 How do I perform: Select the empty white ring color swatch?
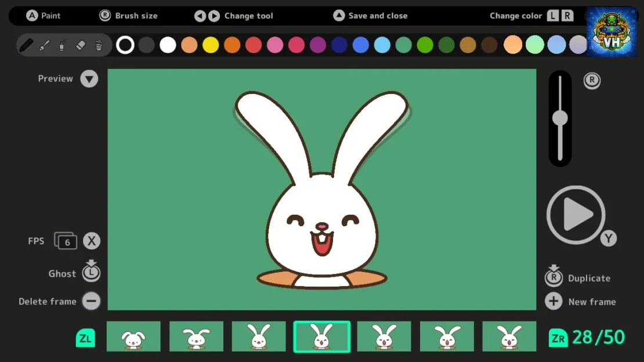125,45
